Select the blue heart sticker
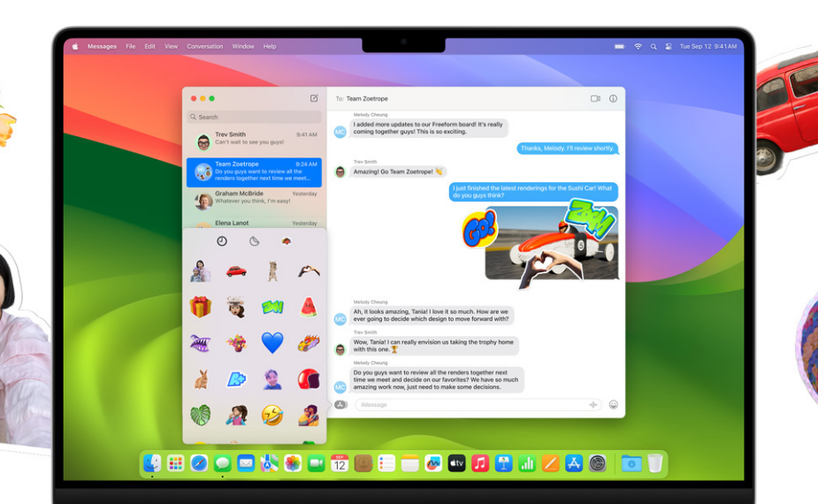Screen dimensions: 818x504 [x=272, y=343]
